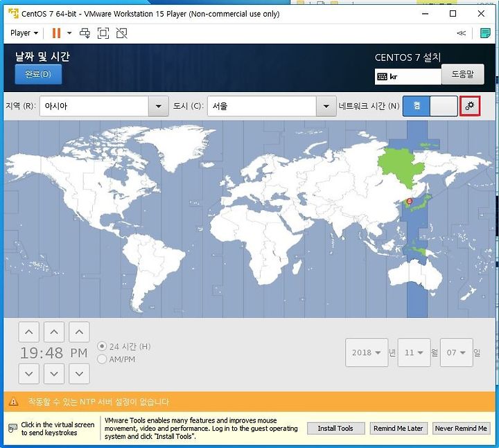Increase the minutes value

pyautogui.click(x=54, y=332)
